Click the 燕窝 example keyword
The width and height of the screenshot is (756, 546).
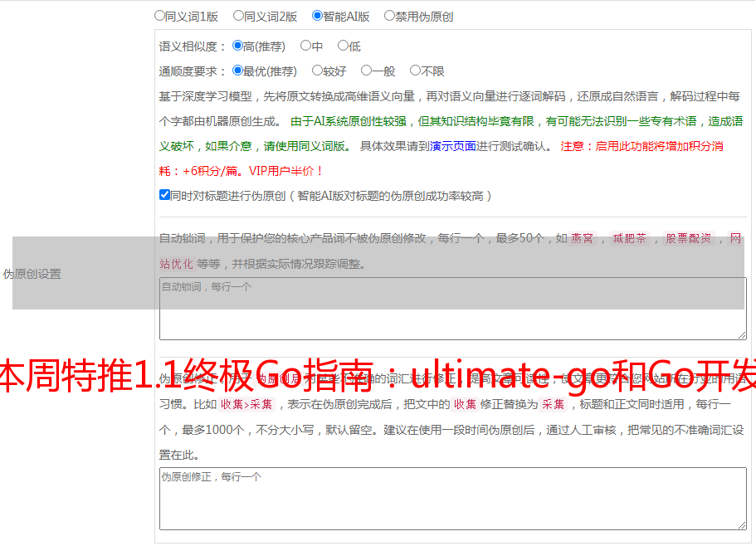[x=582, y=238]
